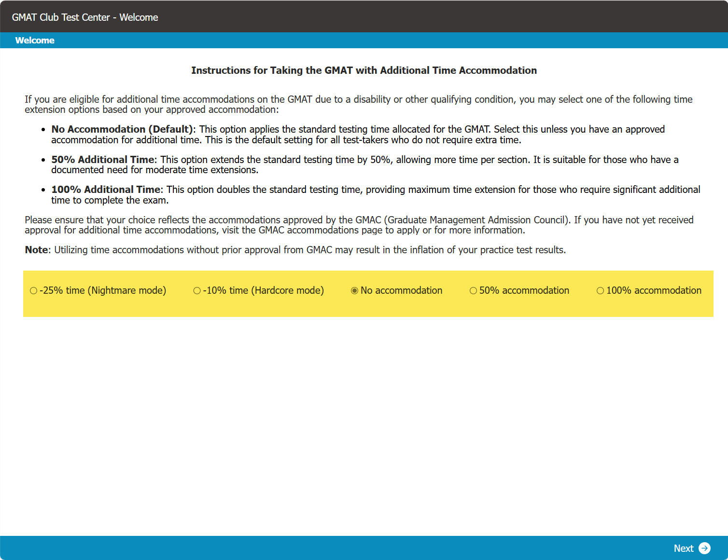Image resolution: width=728 pixels, height=560 pixels.
Task: Click the 50% accommodation label text
Action: click(524, 290)
